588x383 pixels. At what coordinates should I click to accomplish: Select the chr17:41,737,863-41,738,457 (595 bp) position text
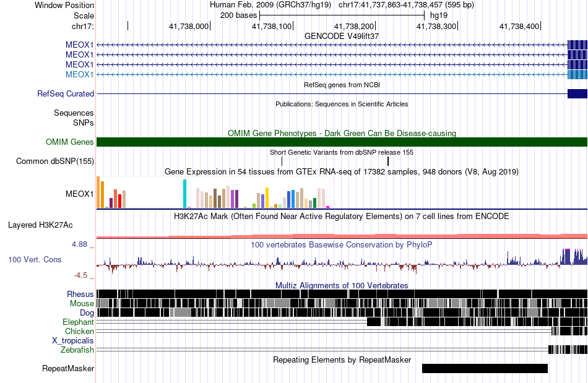click(406, 5)
